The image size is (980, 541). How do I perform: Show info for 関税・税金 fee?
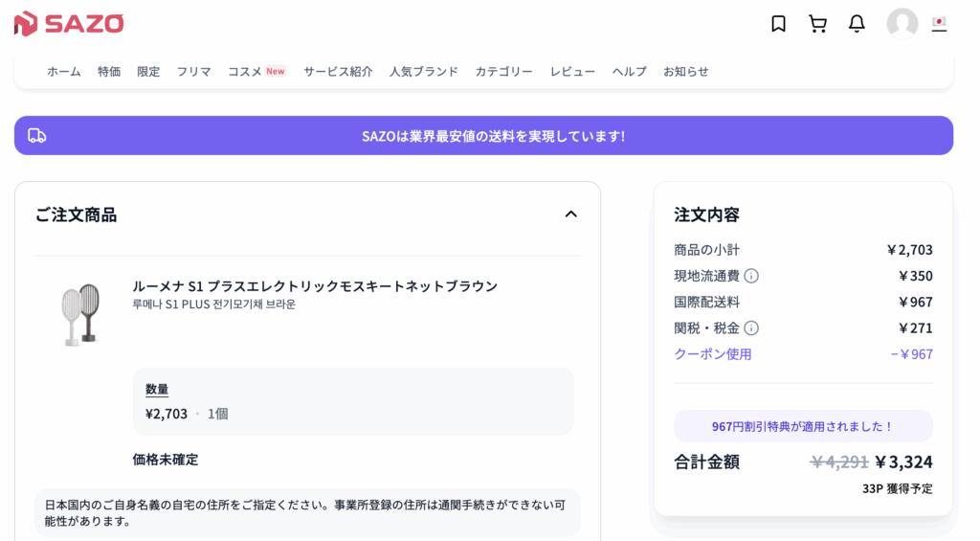click(x=751, y=328)
